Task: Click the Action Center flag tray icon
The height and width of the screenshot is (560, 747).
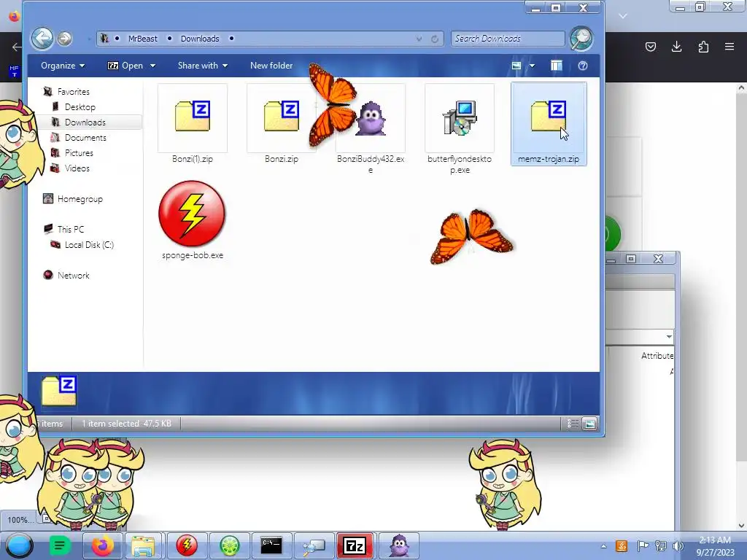Action: coord(643,545)
